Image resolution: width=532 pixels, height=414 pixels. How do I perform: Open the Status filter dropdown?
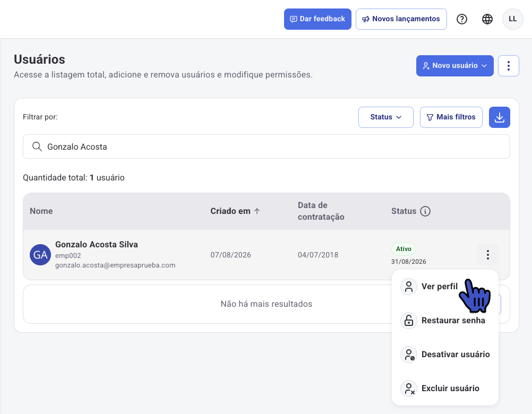pyautogui.click(x=386, y=117)
